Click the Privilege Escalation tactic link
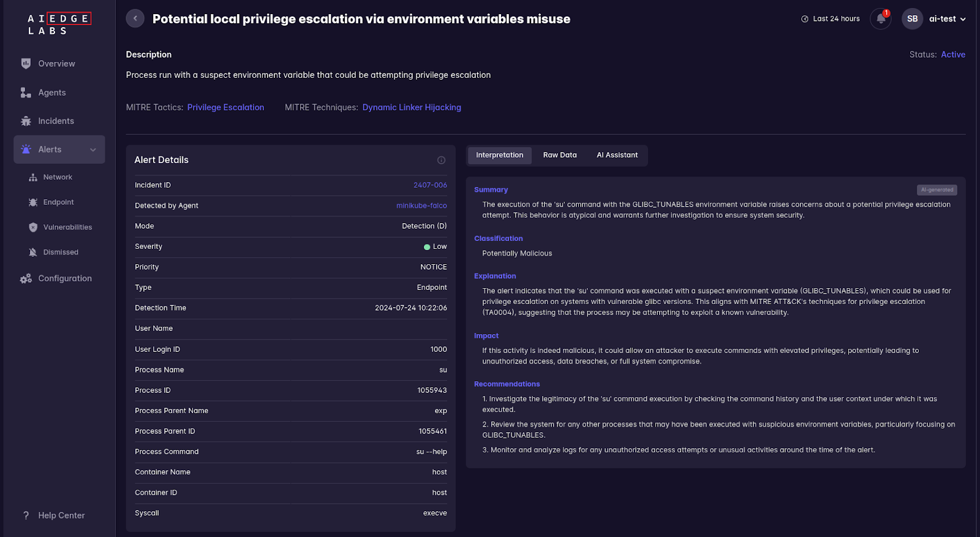 pyautogui.click(x=225, y=107)
